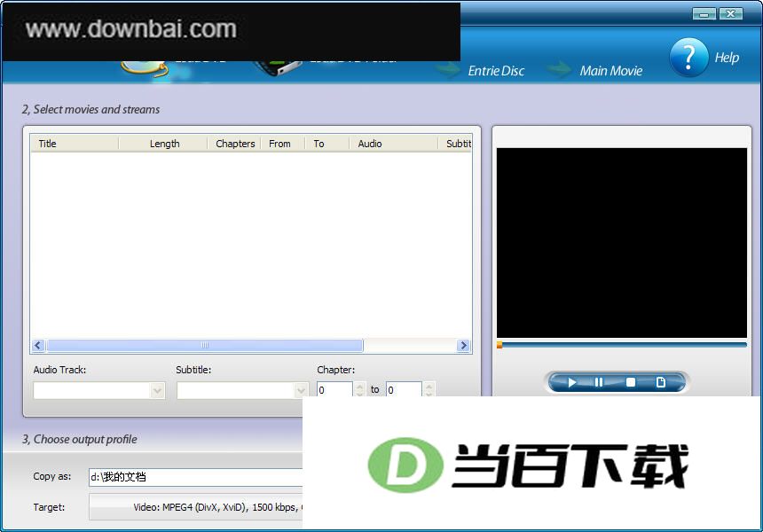The width and height of the screenshot is (763, 532).
Task: Click the Length column header
Action: tap(163, 144)
